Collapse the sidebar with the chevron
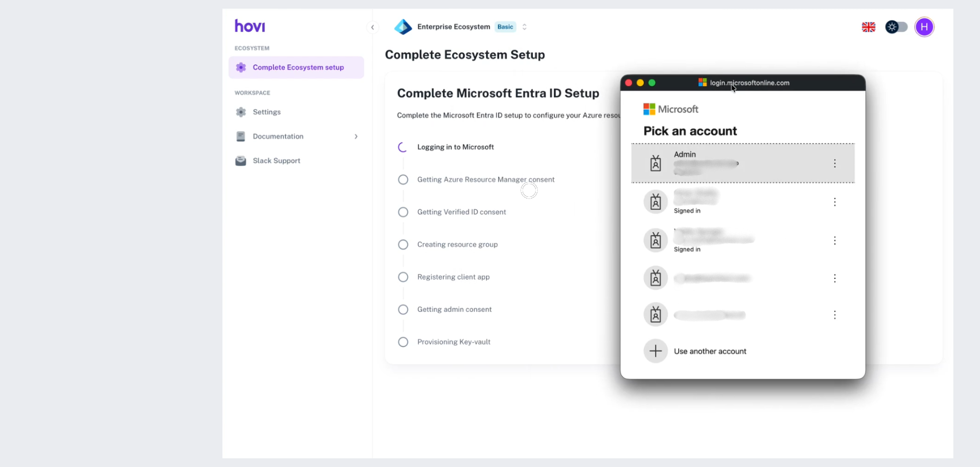The image size is (980, 467). (x=373, y=27)
